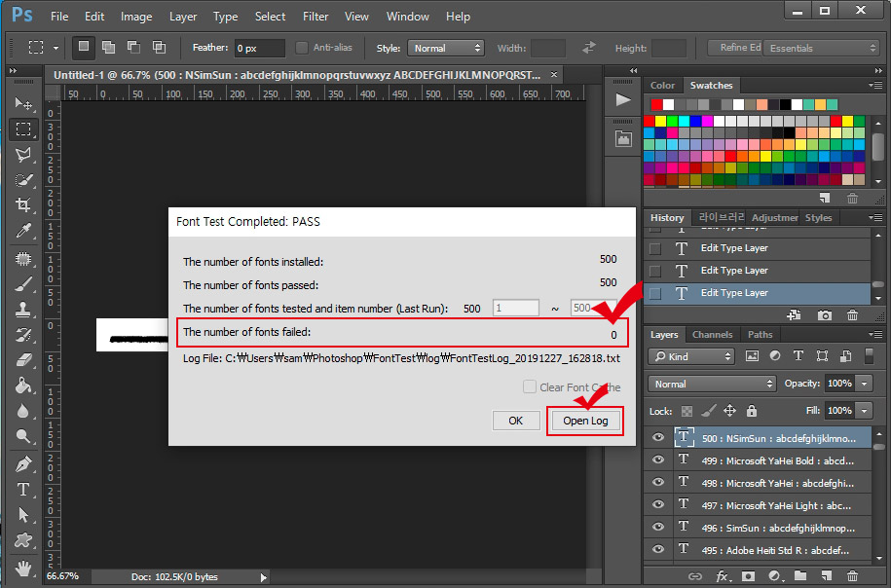Switch to the Color tab
891x588 pixels.
tap(662, 86)
